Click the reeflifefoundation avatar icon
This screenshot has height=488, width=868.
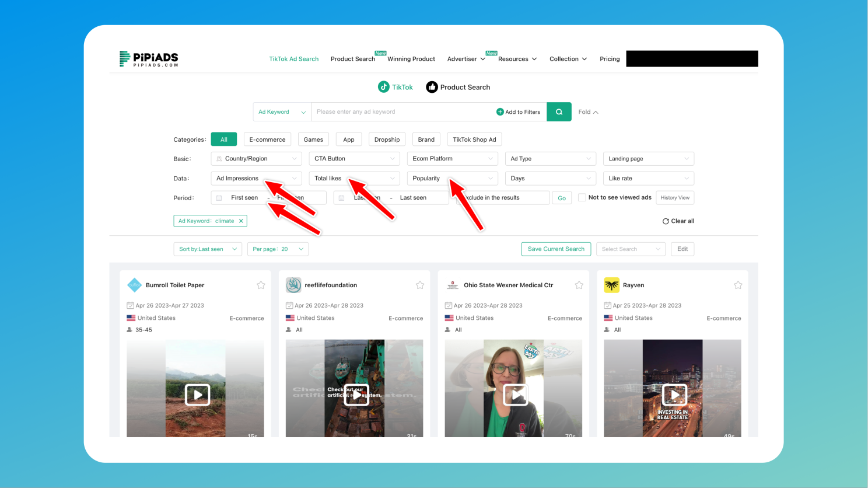click(293, 285)
